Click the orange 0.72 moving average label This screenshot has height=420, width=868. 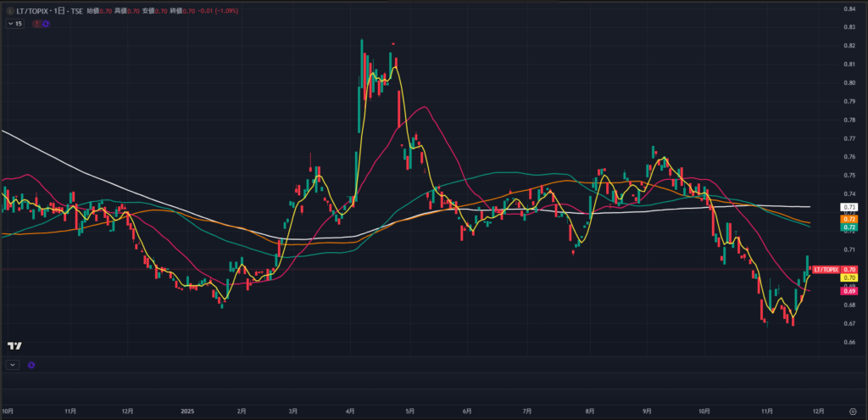click(850, 219)
